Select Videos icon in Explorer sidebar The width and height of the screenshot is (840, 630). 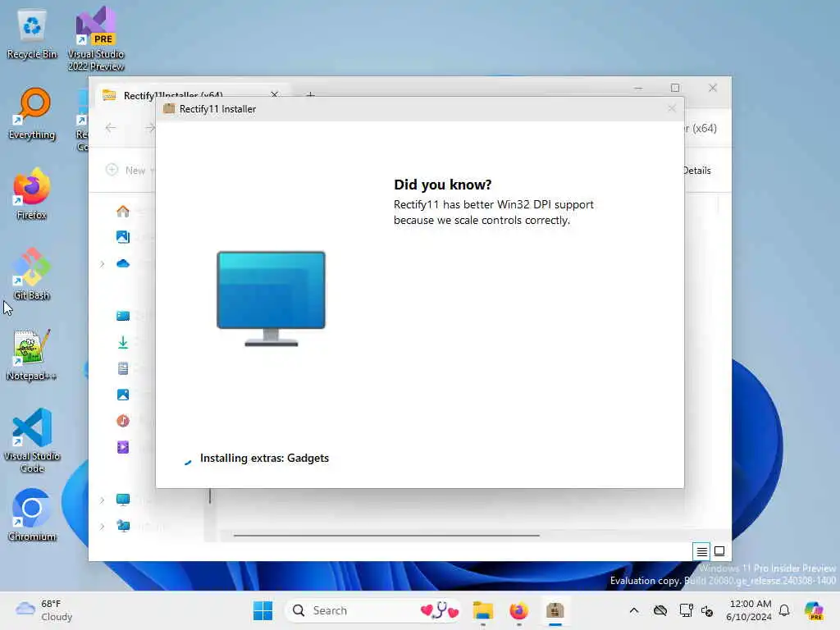point(123,447)
